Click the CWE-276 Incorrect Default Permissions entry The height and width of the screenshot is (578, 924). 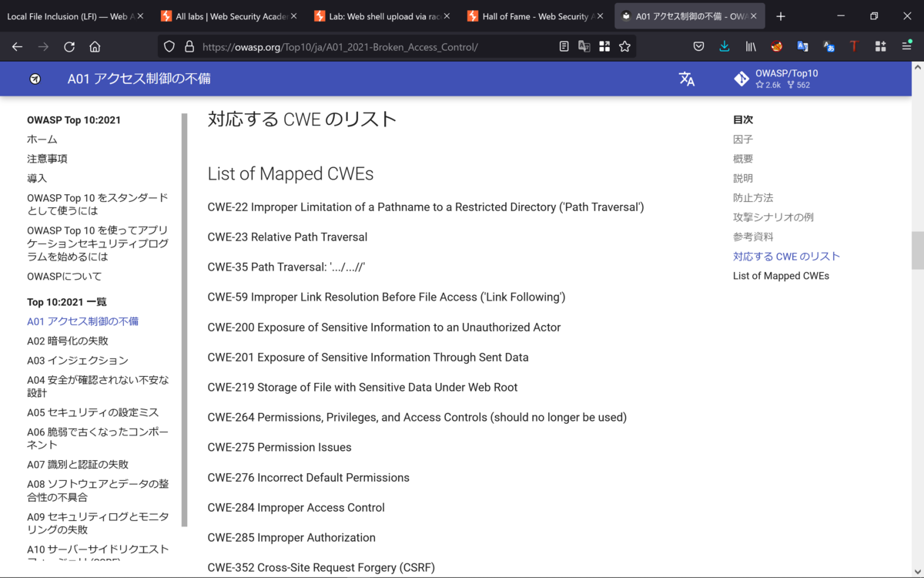tap(309, 478)
